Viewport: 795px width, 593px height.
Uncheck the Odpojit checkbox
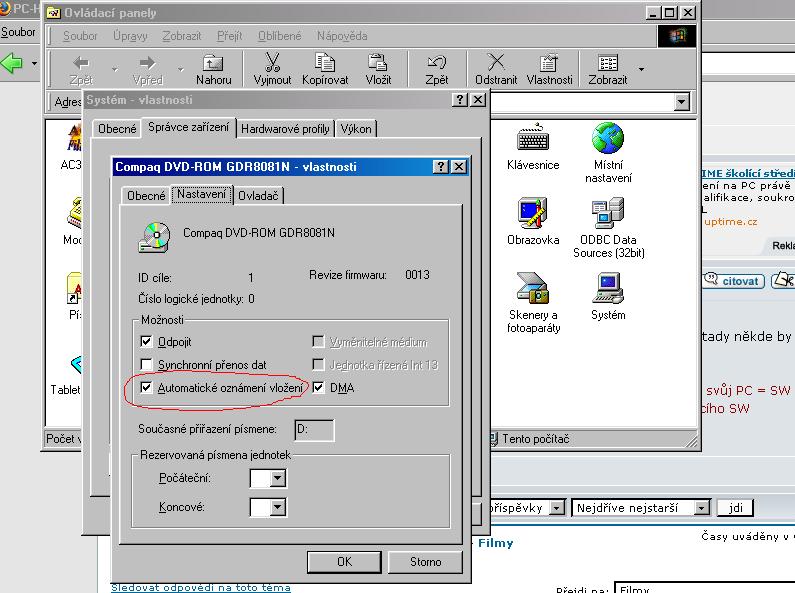coord(146,342)
